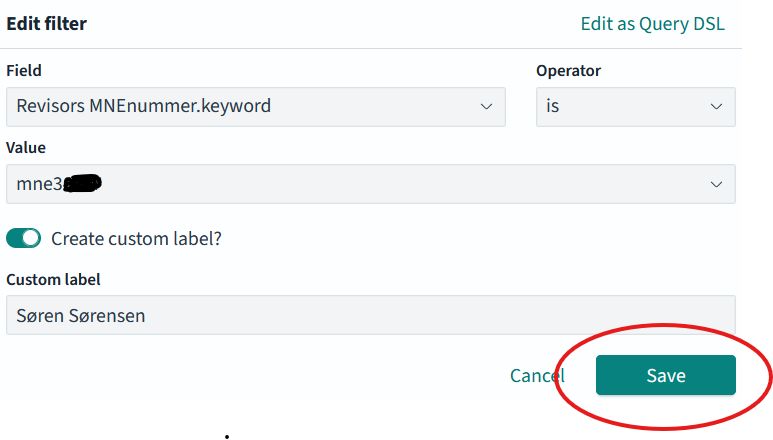Switch to Edit as Query DSL

(652, 24)
